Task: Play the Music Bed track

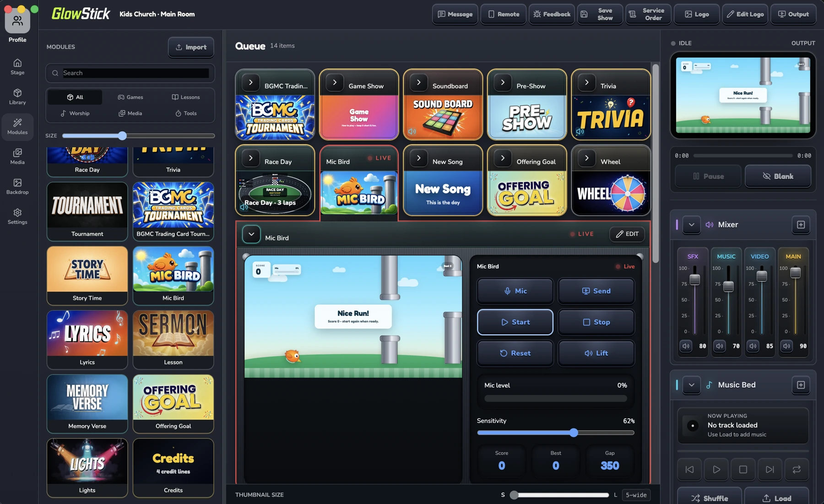Action: point(716,469)
